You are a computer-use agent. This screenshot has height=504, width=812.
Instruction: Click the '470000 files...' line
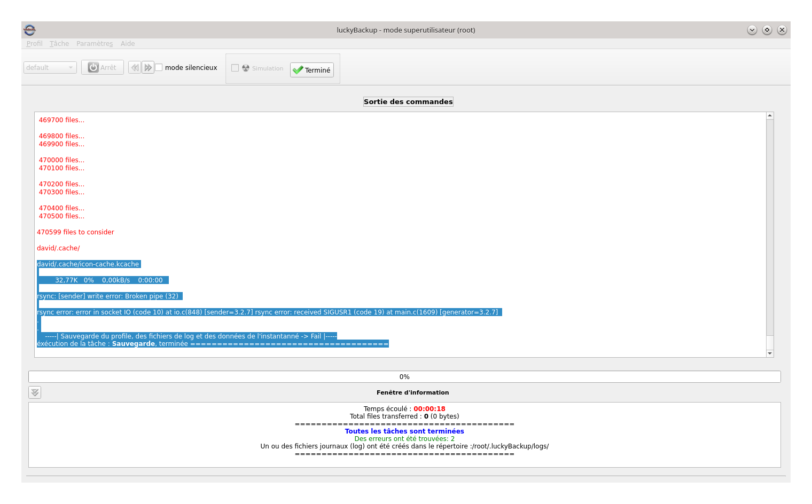(x=61, y=160)
